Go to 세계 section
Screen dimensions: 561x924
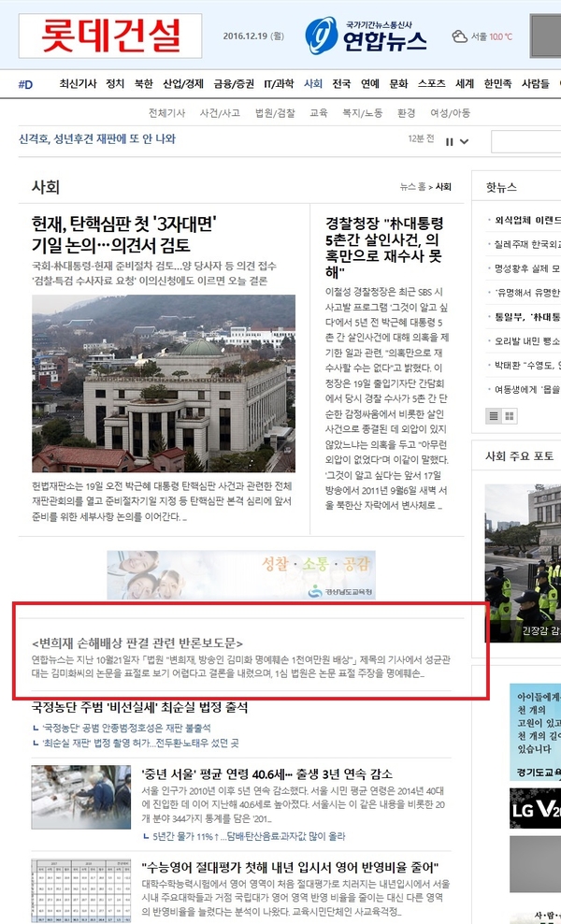pyautogui.click(x=465, y=83)
